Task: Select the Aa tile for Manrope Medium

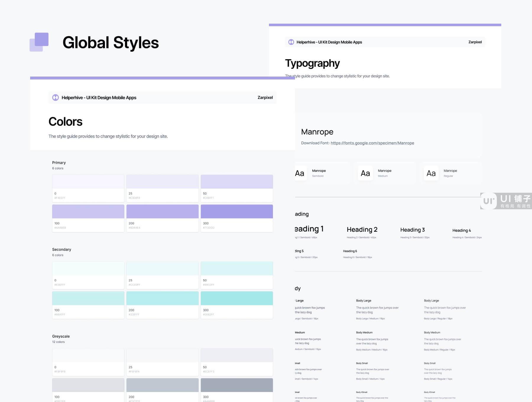Action: pos(365,173)
